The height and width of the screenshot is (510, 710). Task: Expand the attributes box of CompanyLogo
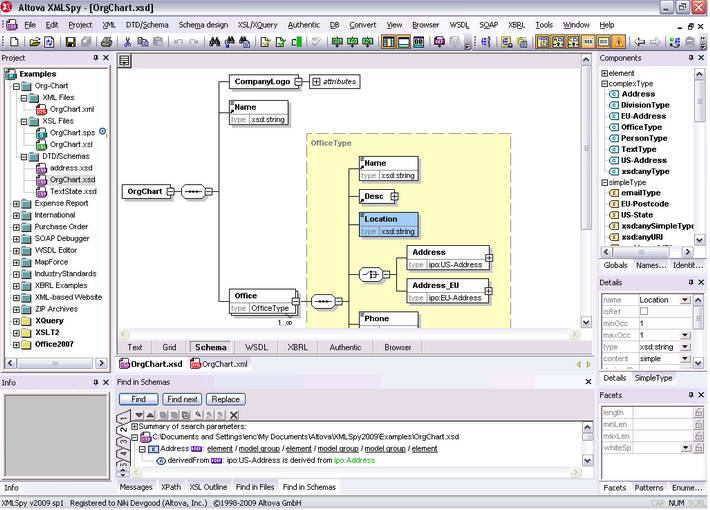(x=316, y=81)
